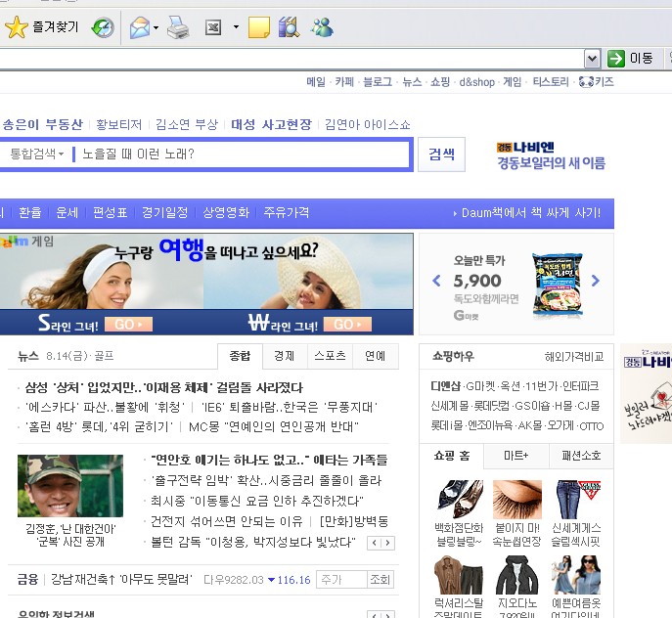Open the History clock icon
The width and height of the screenshot is (672, 618).
[x=103, y=27]
